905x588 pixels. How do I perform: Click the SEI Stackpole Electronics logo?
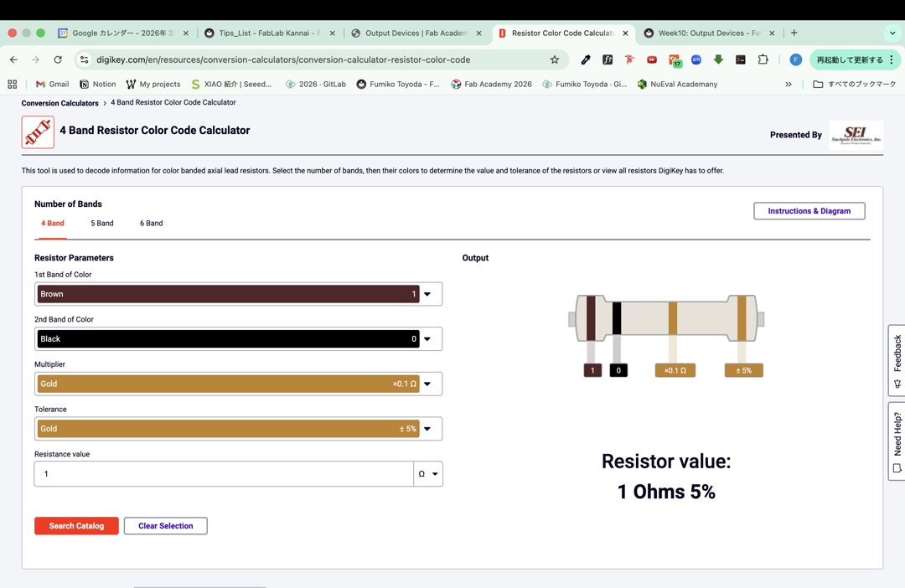point(856,135)
